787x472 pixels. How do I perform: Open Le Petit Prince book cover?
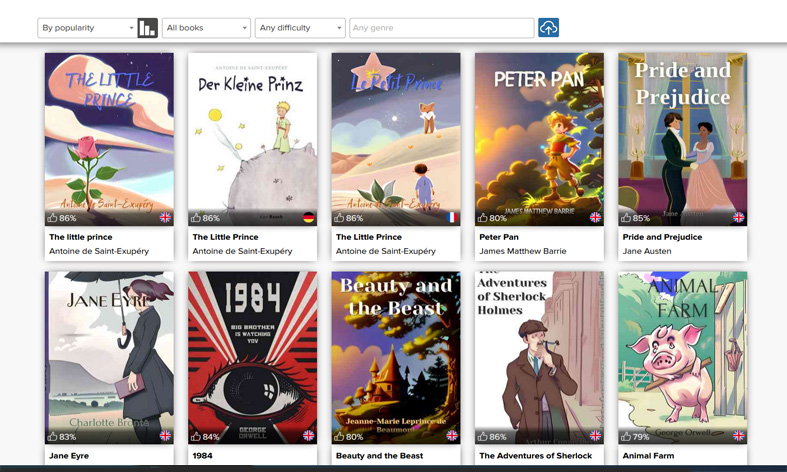click(396, 139)
